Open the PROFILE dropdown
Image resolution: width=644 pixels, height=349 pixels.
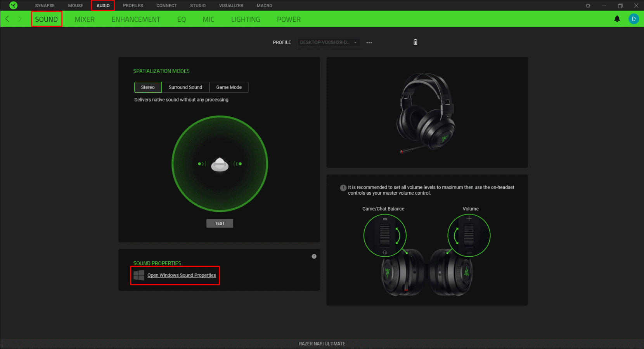pyautogui.click(x=328, y=42)
